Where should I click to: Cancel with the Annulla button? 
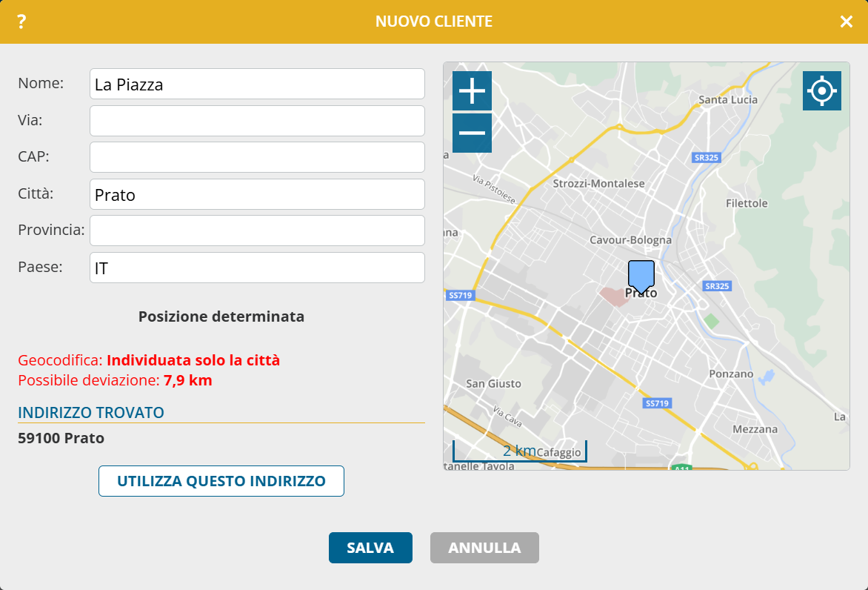484,548
